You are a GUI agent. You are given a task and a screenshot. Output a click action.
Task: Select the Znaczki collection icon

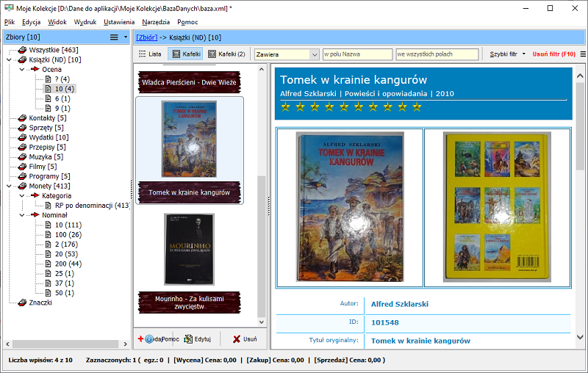pyautogui.click(x=23, y=303)
